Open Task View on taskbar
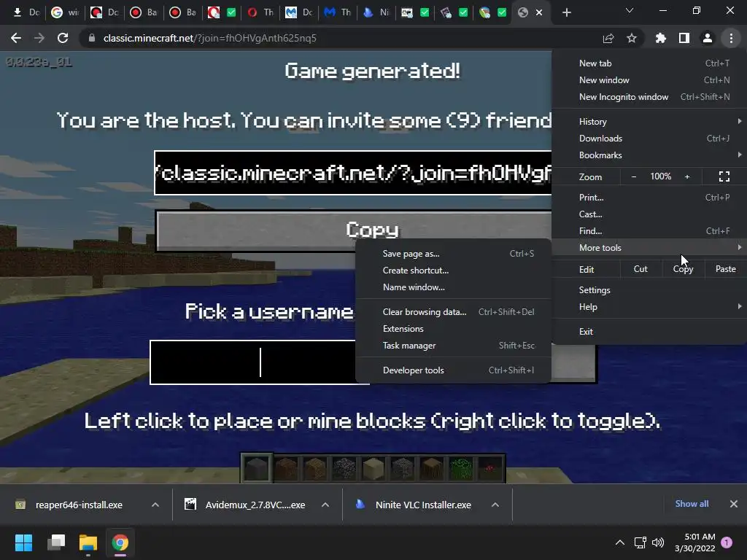Screen dimensions: 747x560 pyautogui.click(x=56, y=542)
